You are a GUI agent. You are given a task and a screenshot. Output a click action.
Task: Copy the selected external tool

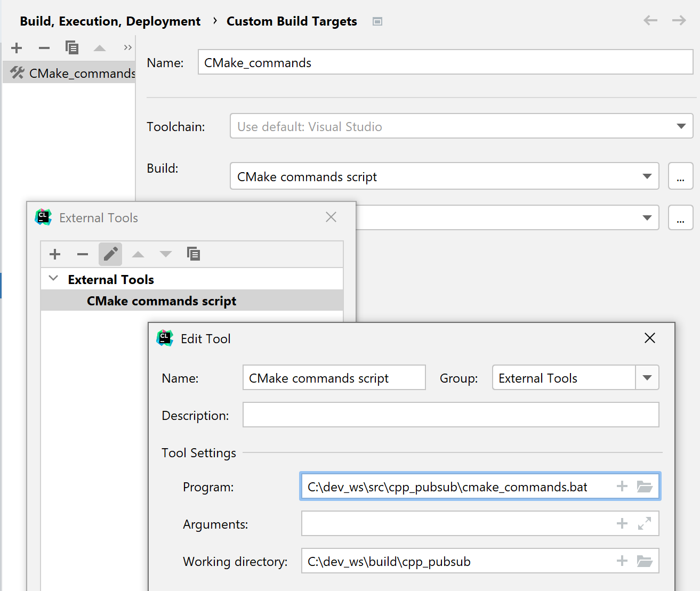(194, 254)
